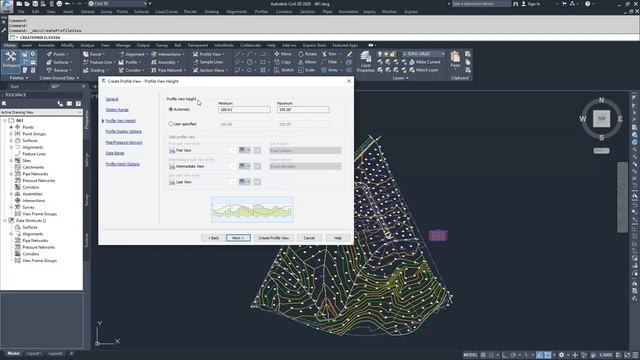Select the Move tool
Screen dimensions: 640x360
pos(283,54)
